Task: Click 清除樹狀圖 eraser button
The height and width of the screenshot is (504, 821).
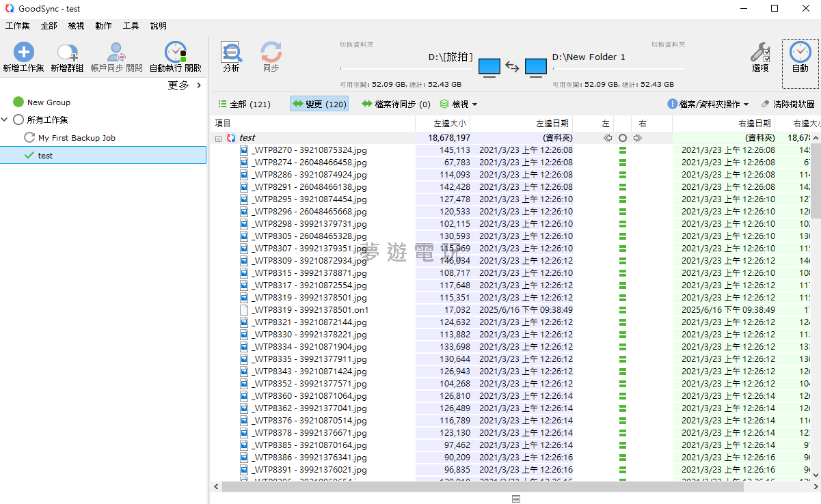Action: 788,104
